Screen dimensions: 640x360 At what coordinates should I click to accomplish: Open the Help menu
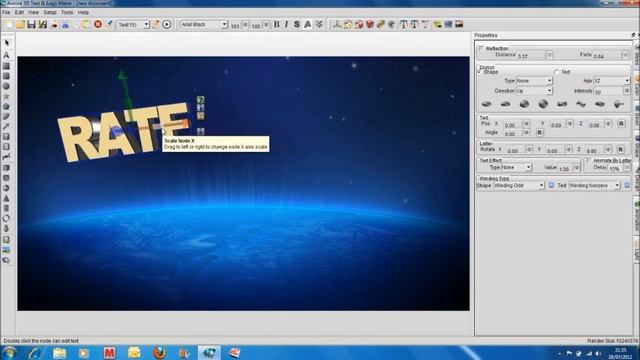pyautogui.click(x=83, y=13)
